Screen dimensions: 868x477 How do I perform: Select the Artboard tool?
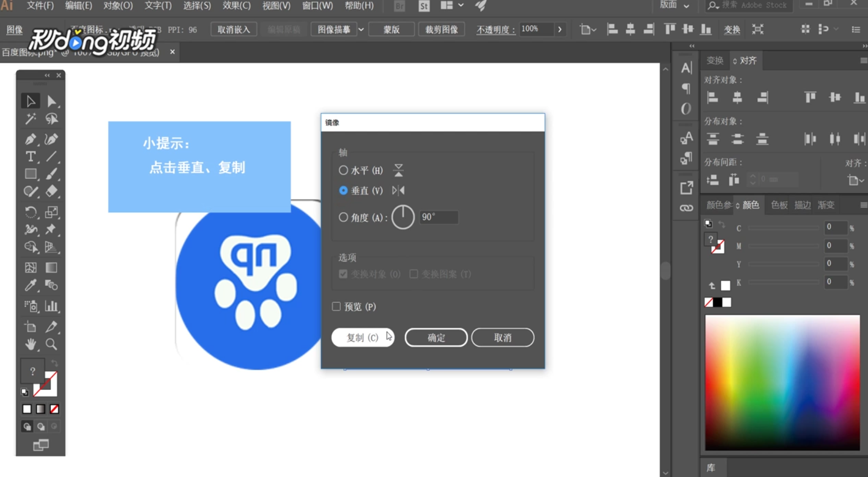(31, 327)
